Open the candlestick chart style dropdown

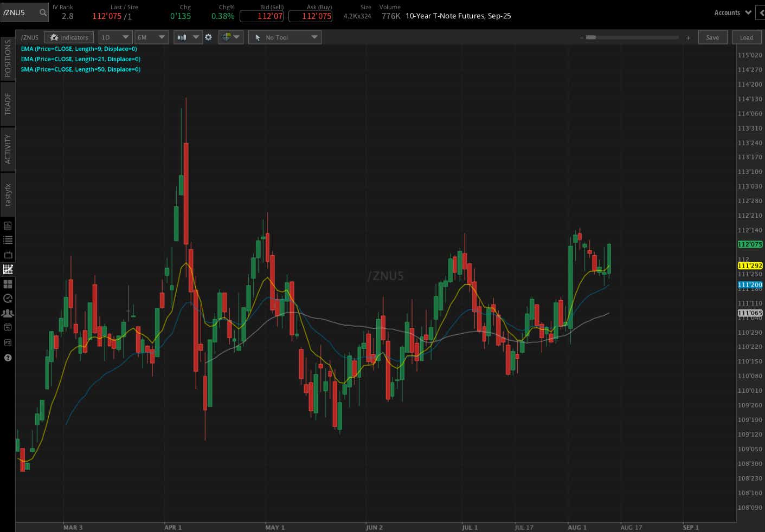(188, 37)
